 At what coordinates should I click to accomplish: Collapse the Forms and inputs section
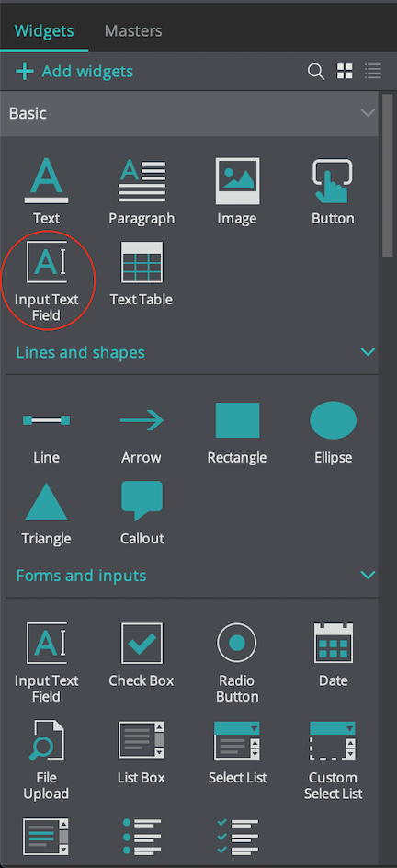[x=368, y=575]
